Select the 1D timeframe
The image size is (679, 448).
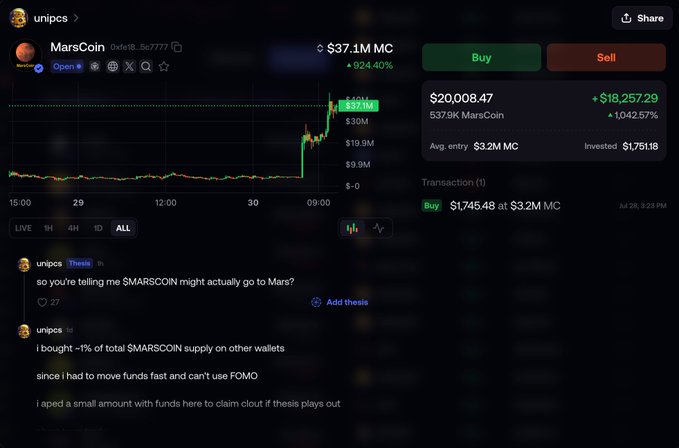tap(98, 228)
